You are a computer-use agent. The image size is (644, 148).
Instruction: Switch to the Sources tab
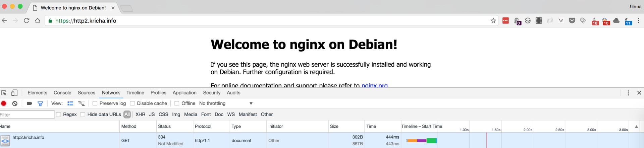(87, 93)
